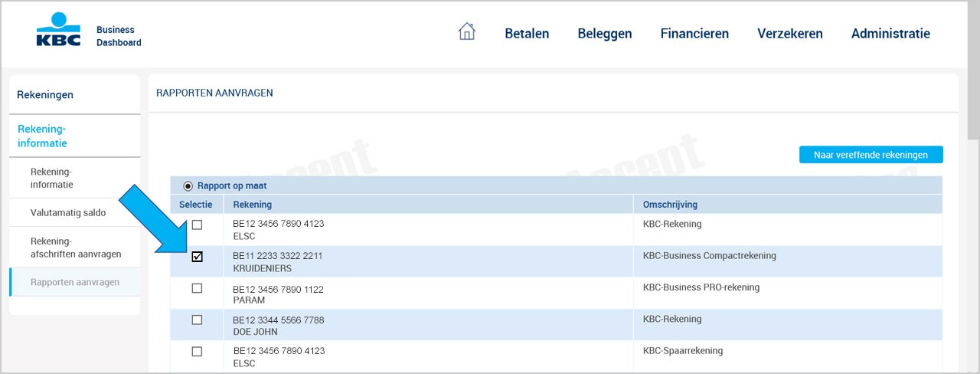Collapse the Rekening-informatie sidebar heading
The image size is (980, 374).
point(74,136)
